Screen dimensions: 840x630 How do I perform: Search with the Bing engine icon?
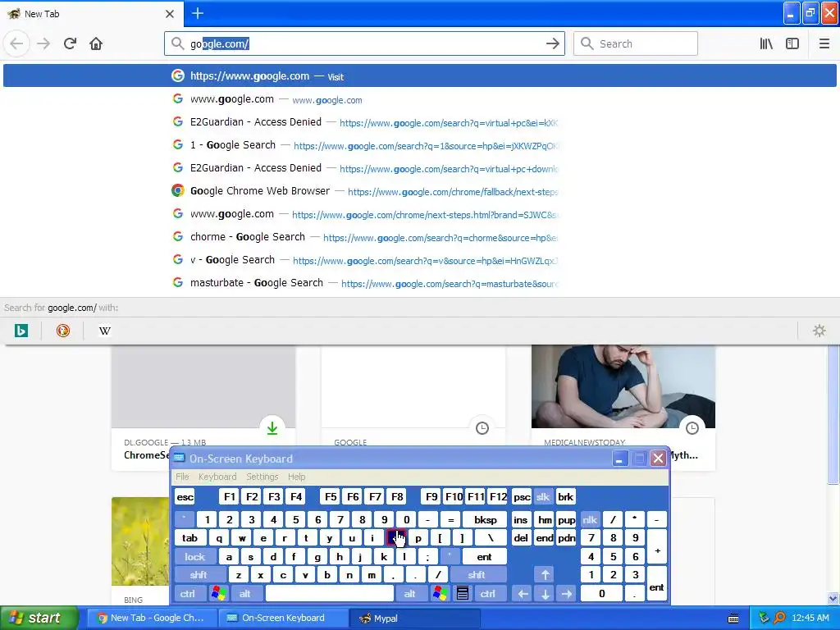tap(21, 331)
